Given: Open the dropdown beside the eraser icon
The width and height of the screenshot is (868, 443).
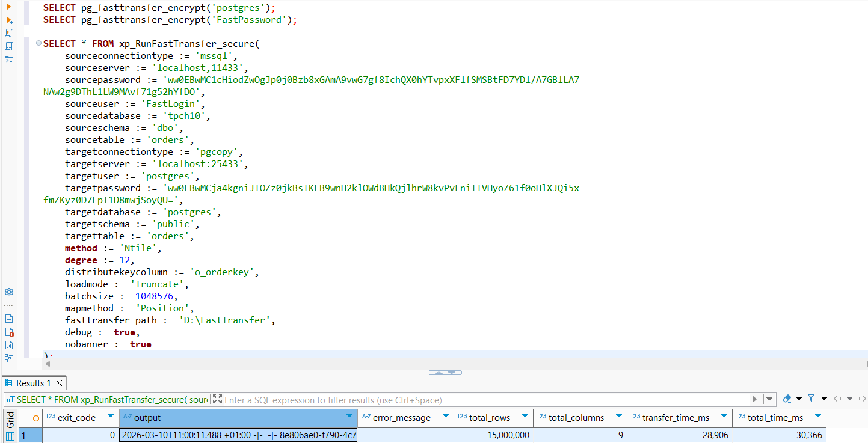Looking at the screenshot, I should (x=798, y=399).
